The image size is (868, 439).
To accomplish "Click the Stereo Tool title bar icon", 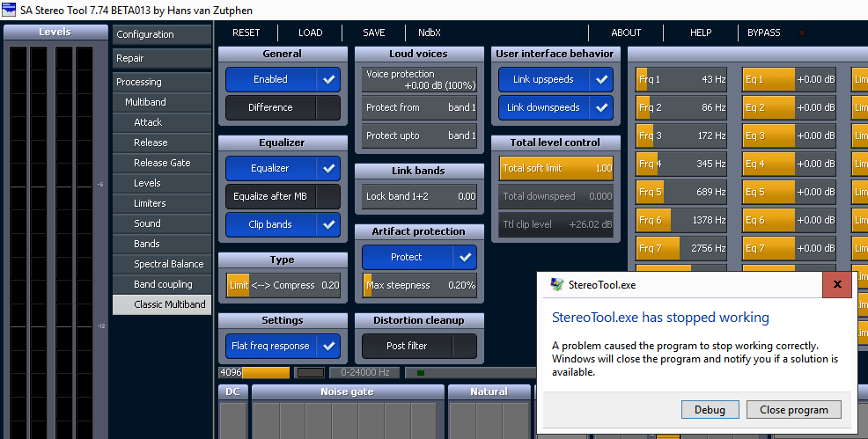I will [8, 10].
